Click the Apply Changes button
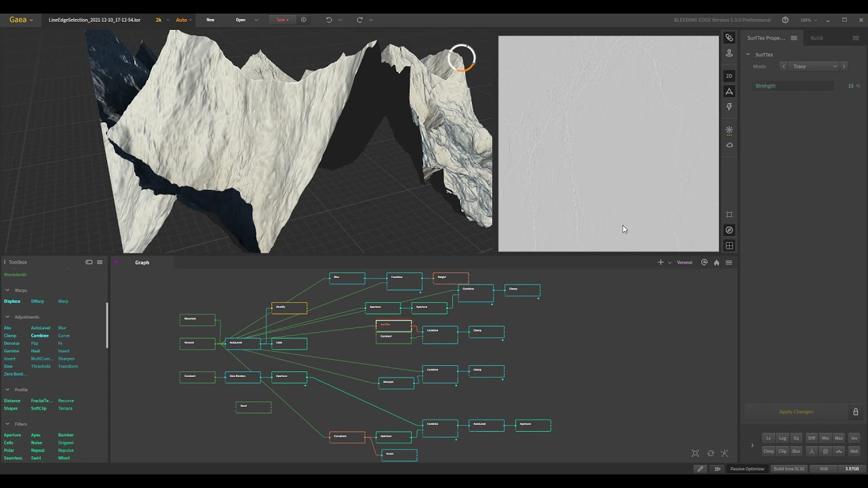Image resolution: width=868 pixels, height=488 pixels. click(x=795, y=411)
